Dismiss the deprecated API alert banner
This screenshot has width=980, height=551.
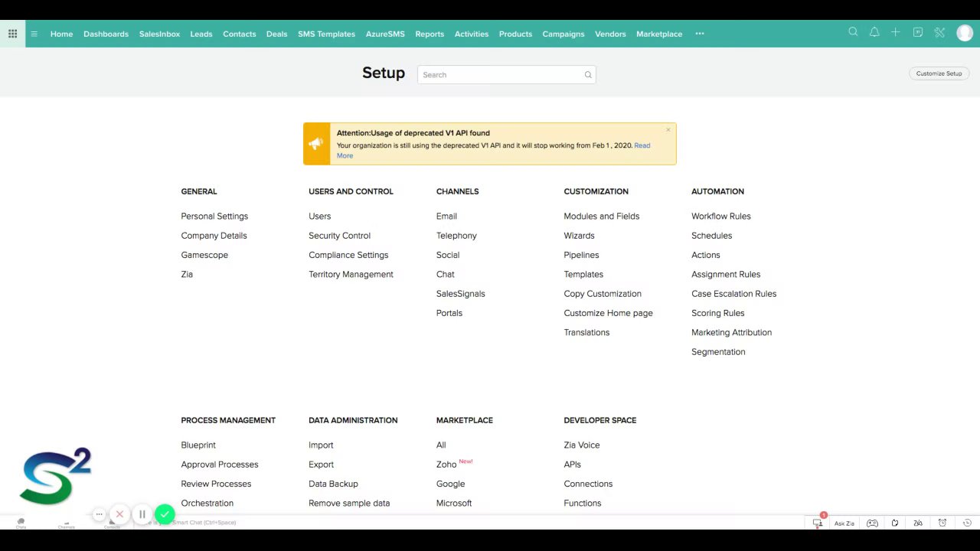(668, 129)
